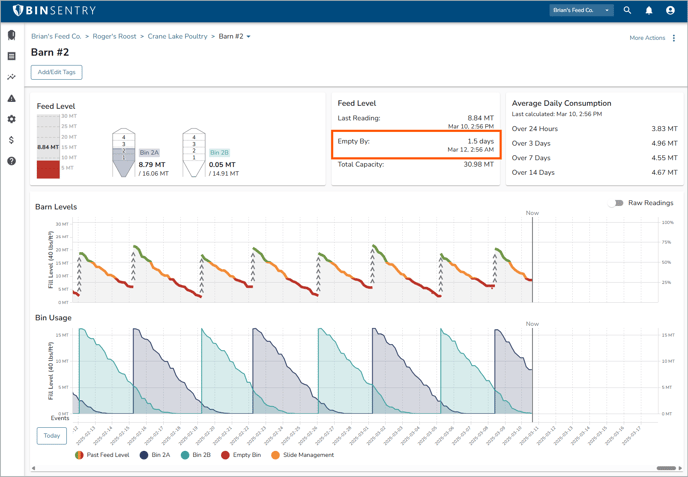The height and width of the screenshot is (477, 688).
Task: Go to Crane Lake Poultry breadcrumb
Action: pos(177,36)
